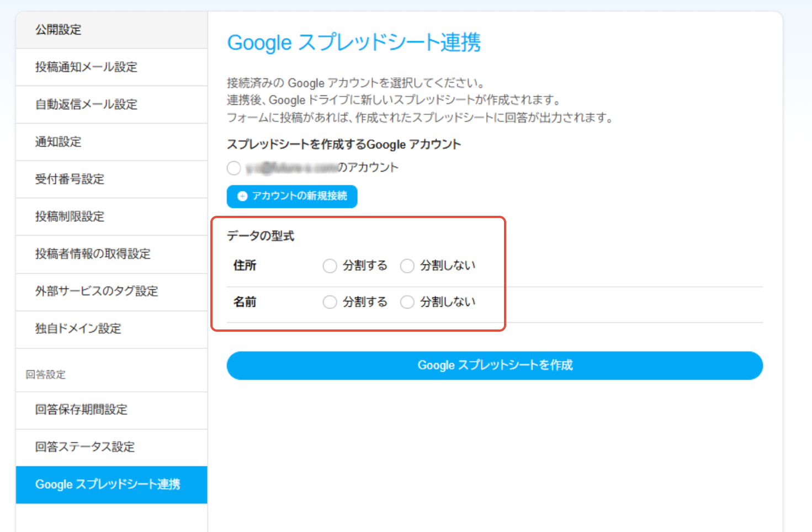Screen dimensions: 812x532
Task: Open 回答保存期間設定
Action: click(112, 410)
